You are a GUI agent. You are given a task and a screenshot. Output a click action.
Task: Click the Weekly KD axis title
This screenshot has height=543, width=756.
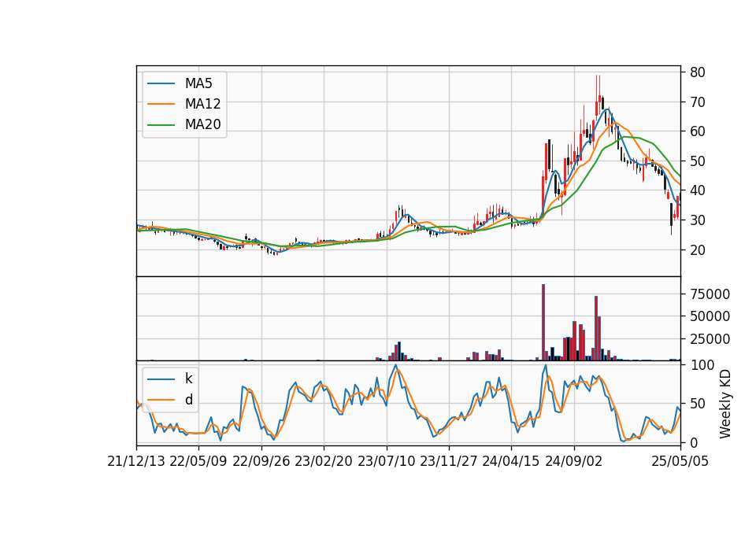coord(725,404)
